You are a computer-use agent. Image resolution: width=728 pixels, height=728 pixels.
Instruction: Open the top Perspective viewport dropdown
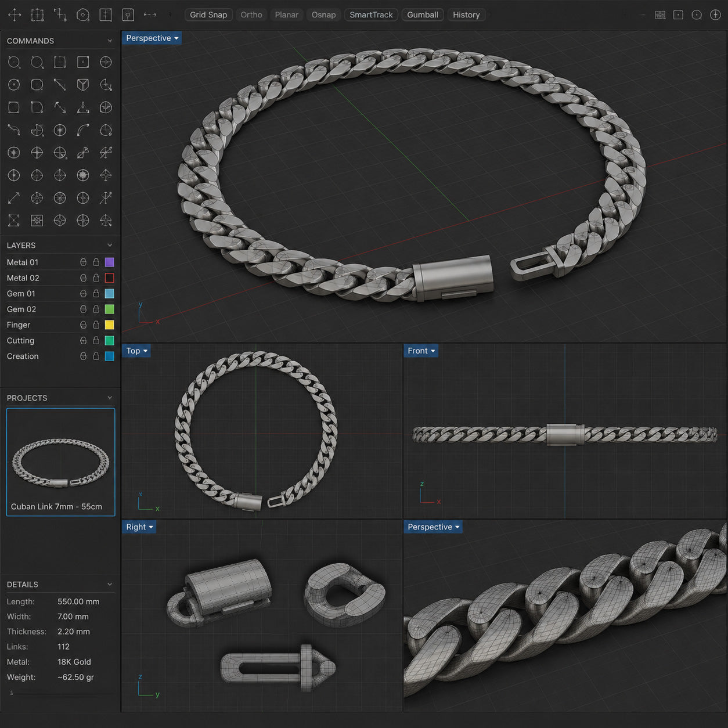[152, 38]
